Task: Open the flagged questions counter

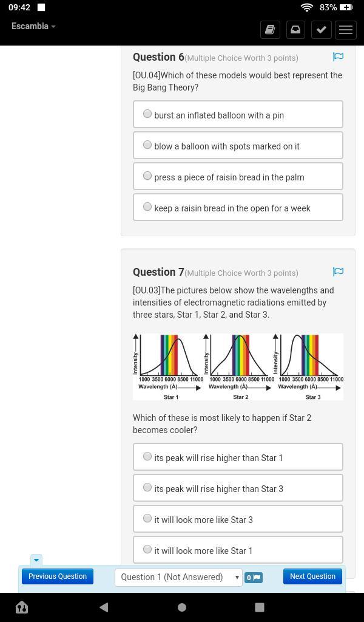Action: click(254, 577)
